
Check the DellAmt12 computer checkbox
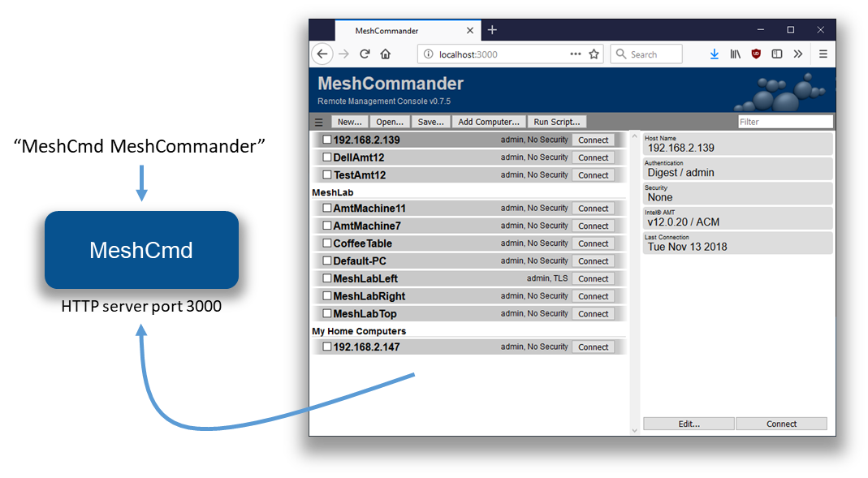(327, 157)
